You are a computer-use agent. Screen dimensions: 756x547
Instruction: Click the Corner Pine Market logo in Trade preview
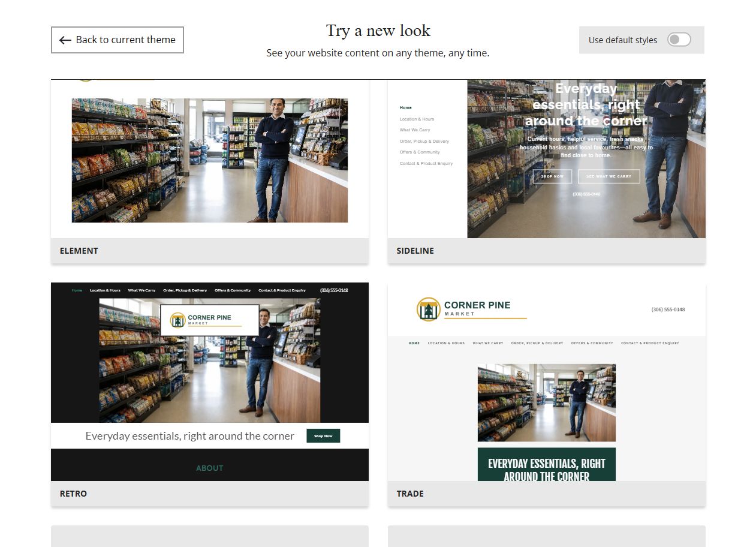tap(471, 309)
